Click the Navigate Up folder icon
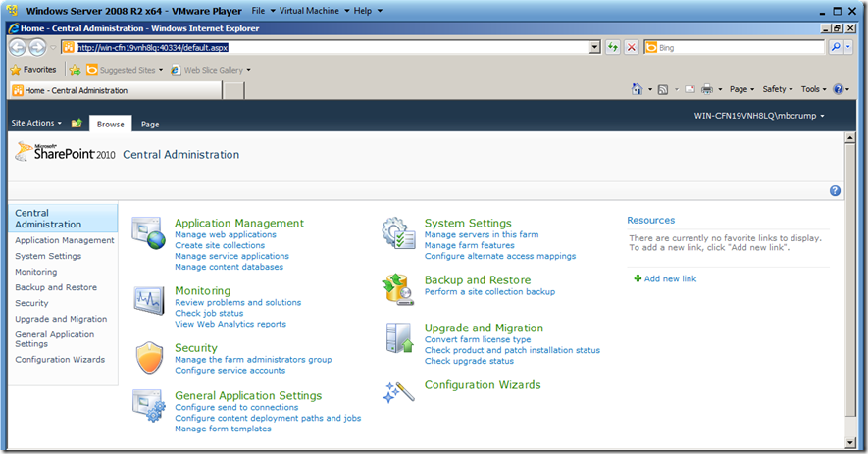This screenshot has height=454, width=868. [x=77, y=123]
